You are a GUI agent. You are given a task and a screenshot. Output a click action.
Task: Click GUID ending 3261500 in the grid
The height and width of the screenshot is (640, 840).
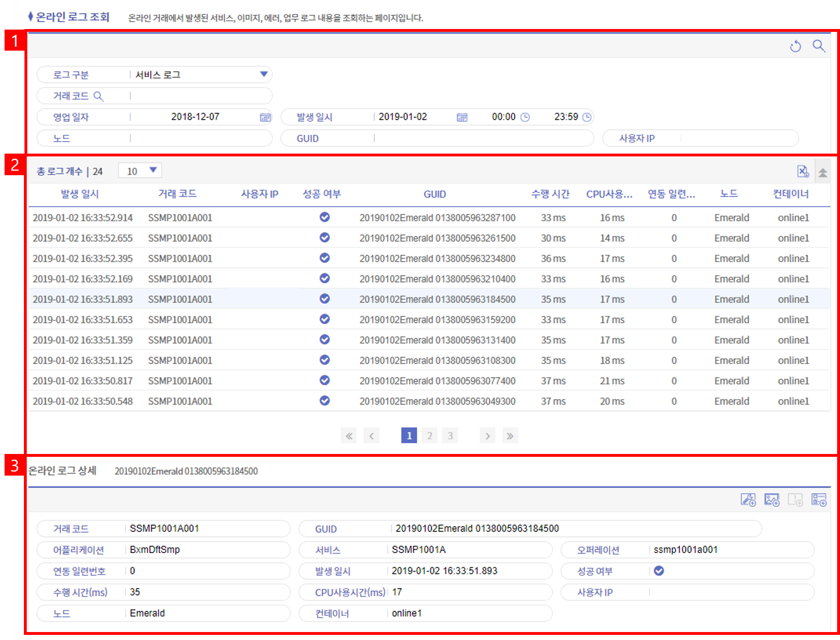coord(437,238)
